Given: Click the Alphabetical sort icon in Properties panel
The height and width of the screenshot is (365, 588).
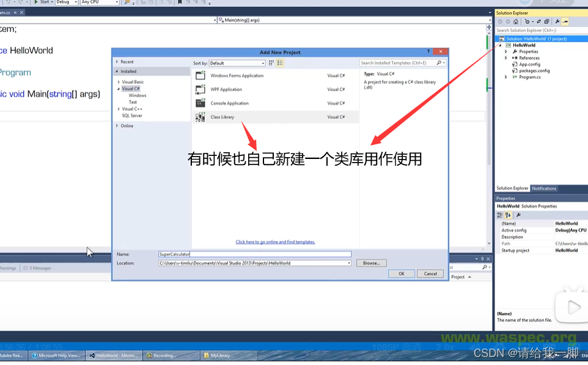Looking at the screenshot, I should pos(508,215).
